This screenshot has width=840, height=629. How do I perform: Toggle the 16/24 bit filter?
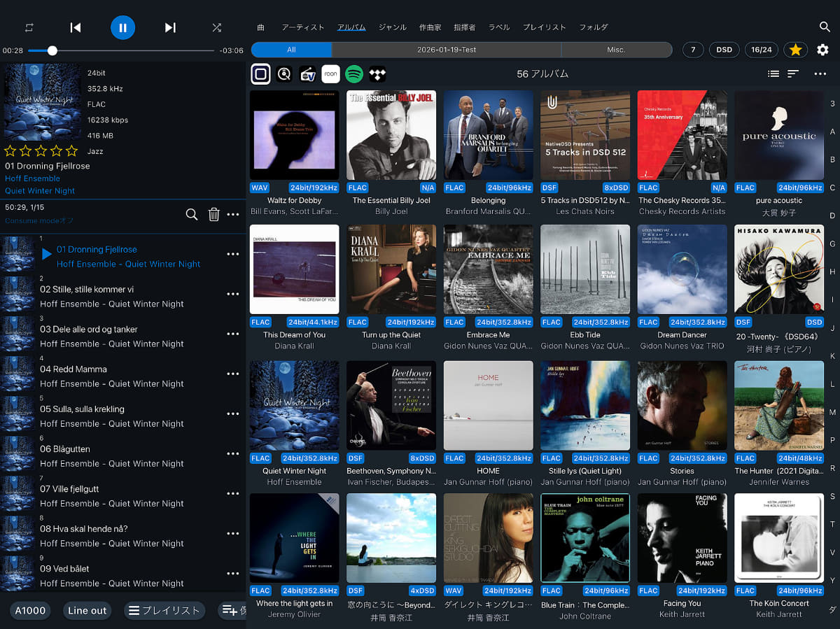(762, 50)
